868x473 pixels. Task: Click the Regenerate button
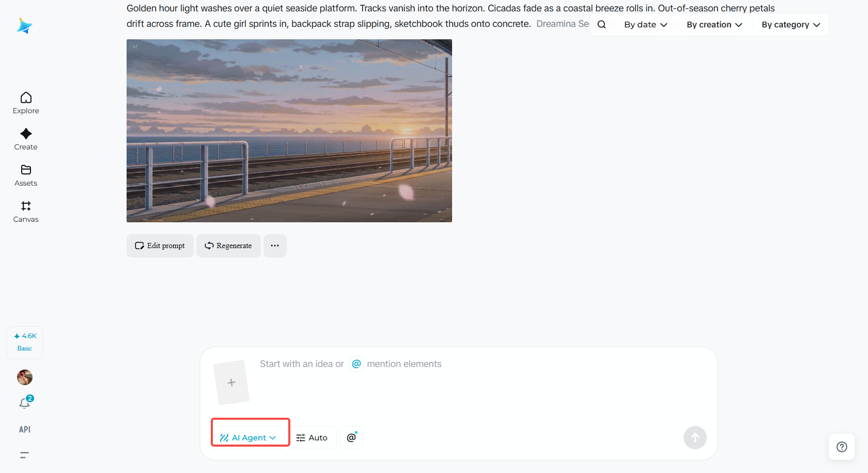point(228,246)
